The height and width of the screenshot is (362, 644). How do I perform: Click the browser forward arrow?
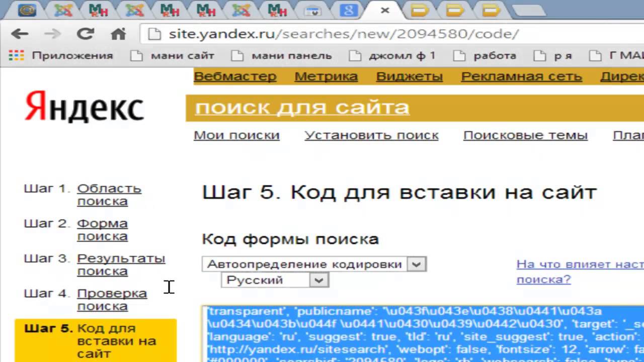click(x=52, y=34)
